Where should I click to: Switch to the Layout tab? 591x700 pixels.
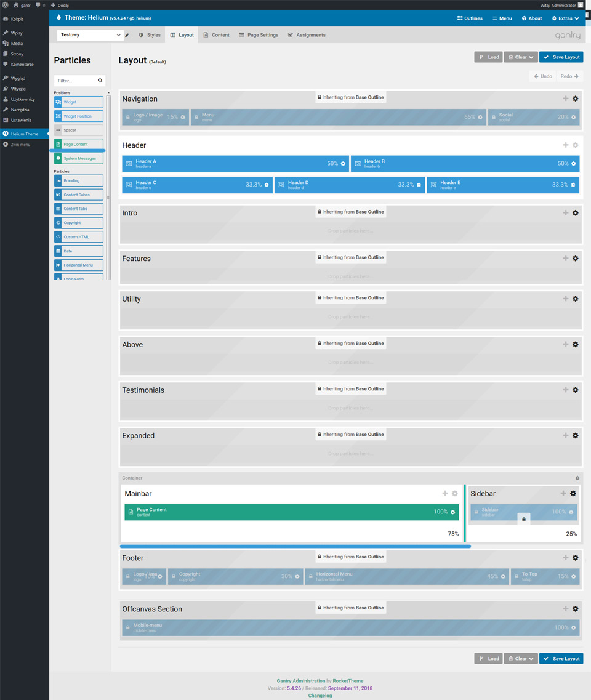tap(182, 35)
